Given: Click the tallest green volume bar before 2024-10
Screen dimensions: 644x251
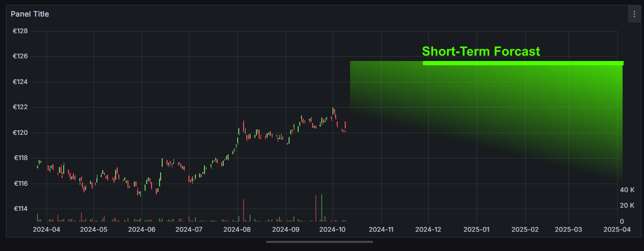Looking at the screenshot, I should (x=322, y=208).
